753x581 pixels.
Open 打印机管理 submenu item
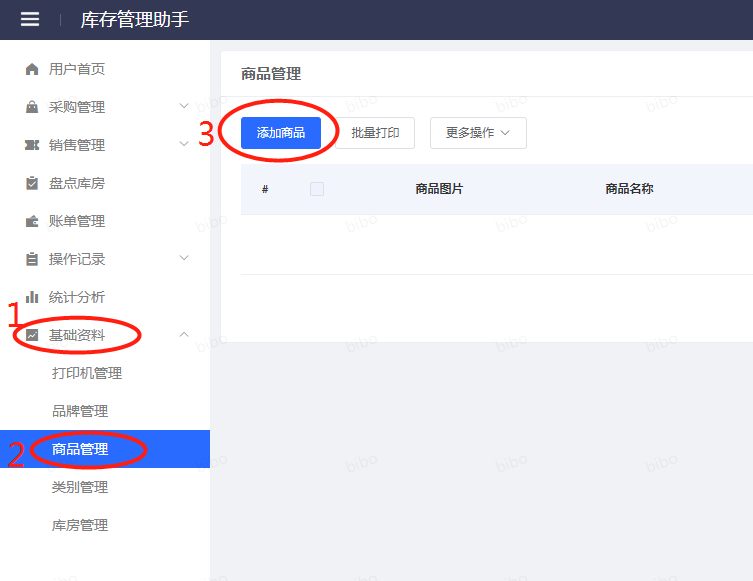[x=87, y=373]
